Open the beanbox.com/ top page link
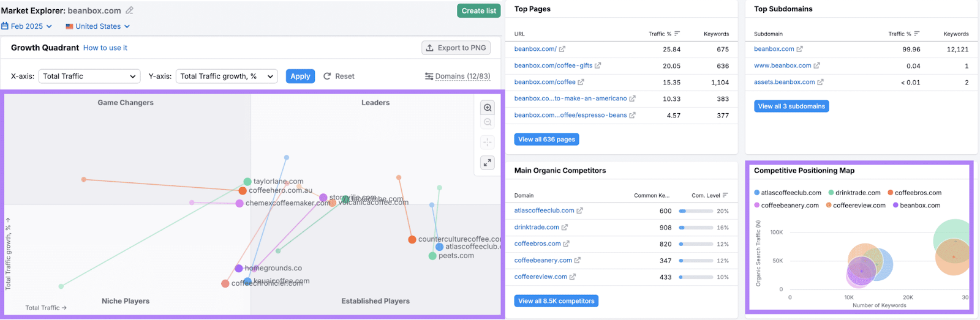Image resolution: width=980 pixels, height=320 pixels. coord(535,49)
